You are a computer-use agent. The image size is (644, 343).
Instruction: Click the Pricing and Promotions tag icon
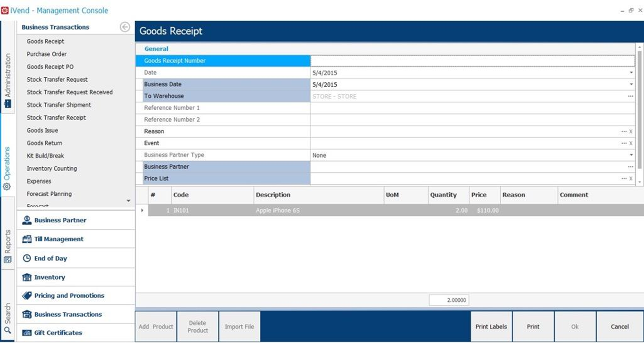point(27,295)
